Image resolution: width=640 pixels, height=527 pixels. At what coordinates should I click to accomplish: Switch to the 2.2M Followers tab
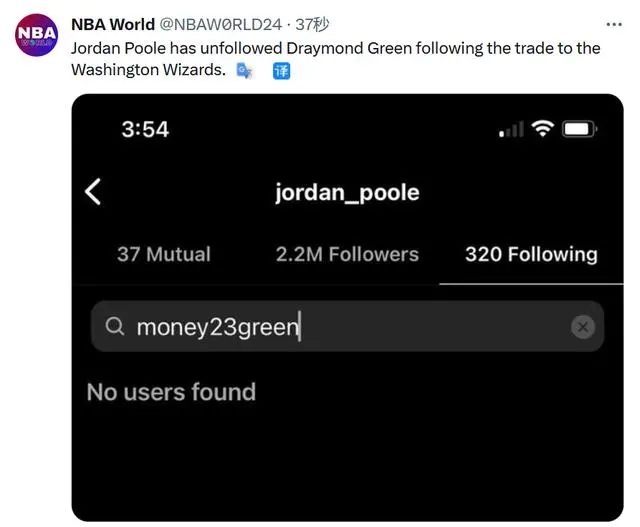(347, 254)
